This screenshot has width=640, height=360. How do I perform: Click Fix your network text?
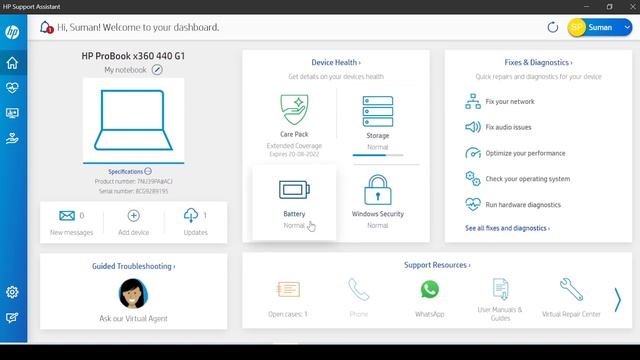510,101
